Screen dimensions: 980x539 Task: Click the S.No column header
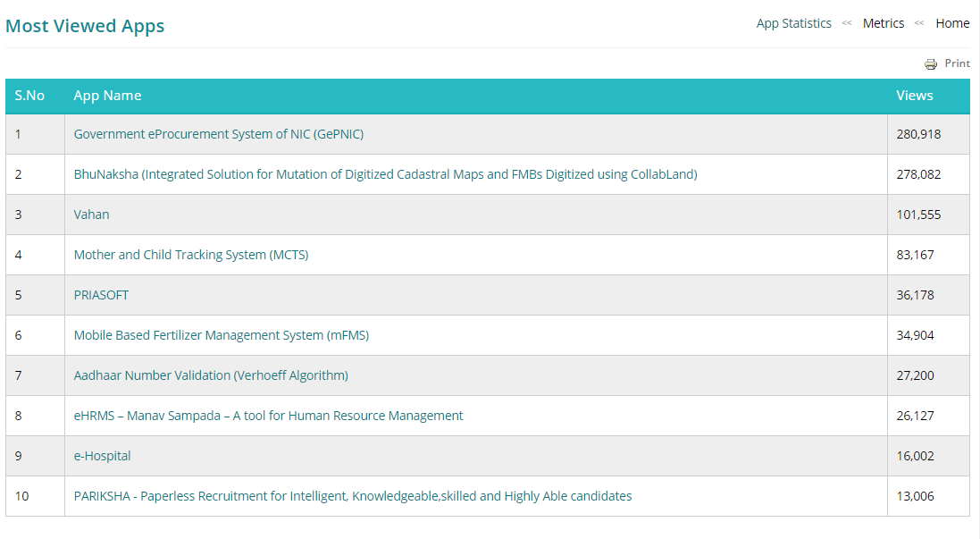click(x=32, y=96)
